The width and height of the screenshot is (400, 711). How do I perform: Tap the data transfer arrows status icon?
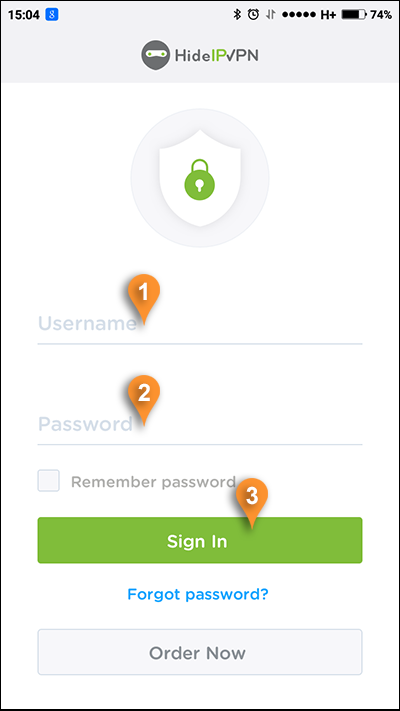271,15
